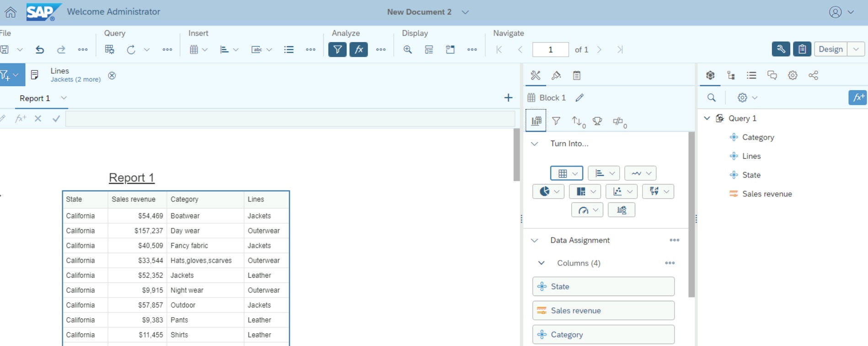
Task: Toggle the Filter bar button
Action: tap(337, 49)
